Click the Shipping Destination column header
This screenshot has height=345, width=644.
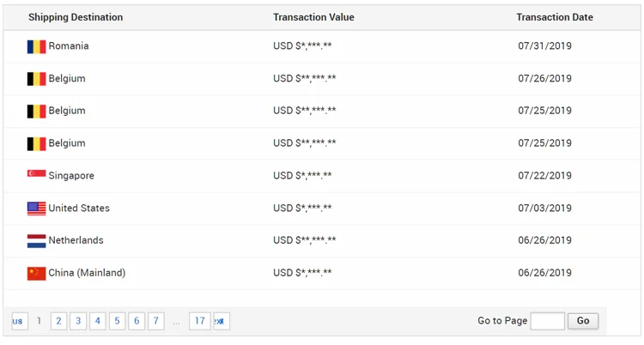[x=76, y=17]
